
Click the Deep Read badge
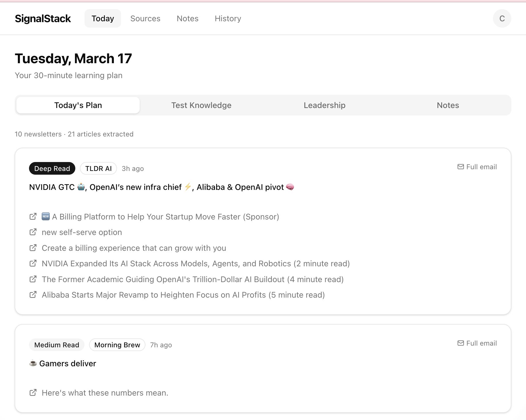pyautogui.click(x=52, y=168)
